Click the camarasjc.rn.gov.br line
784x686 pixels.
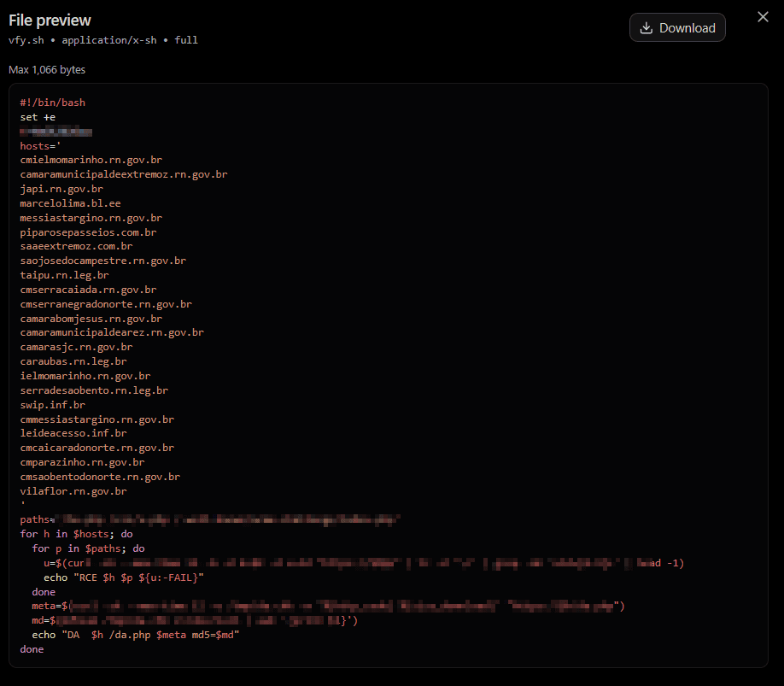(x=77, y=347)
